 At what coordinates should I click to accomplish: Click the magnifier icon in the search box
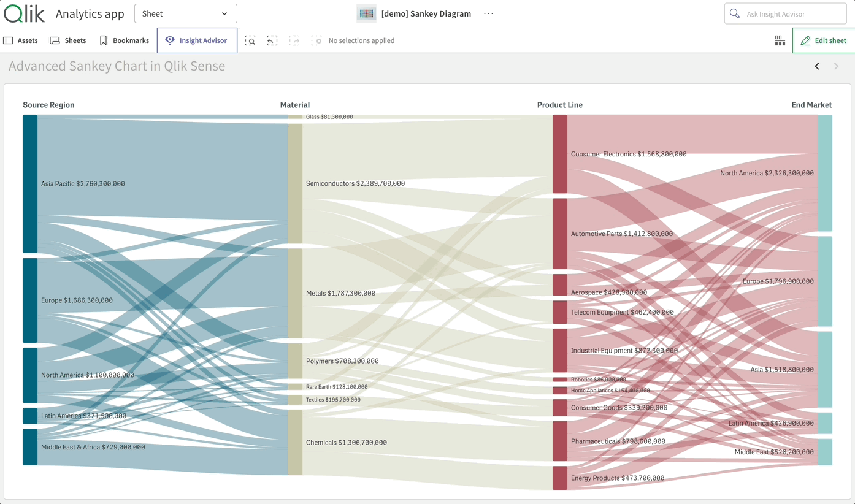[x=735, y=13]
